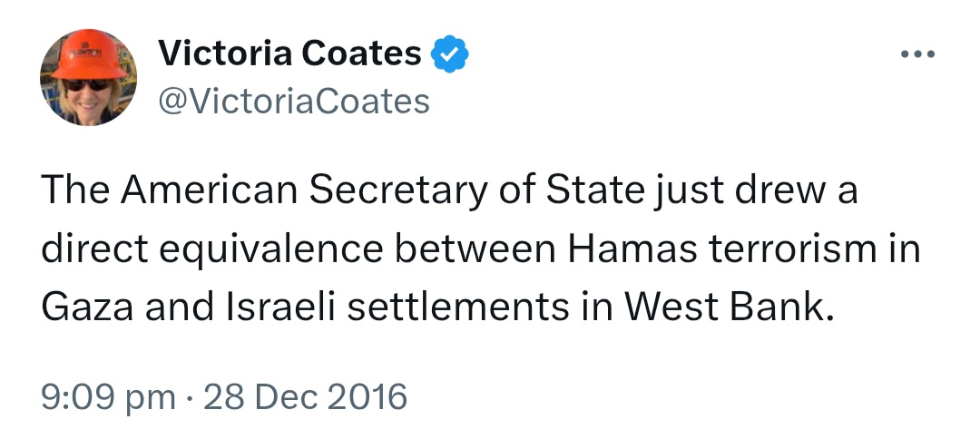The image size is (980, 439).
Task: Click the word "American" in the tweet
Action: click(x=210, y=192)
